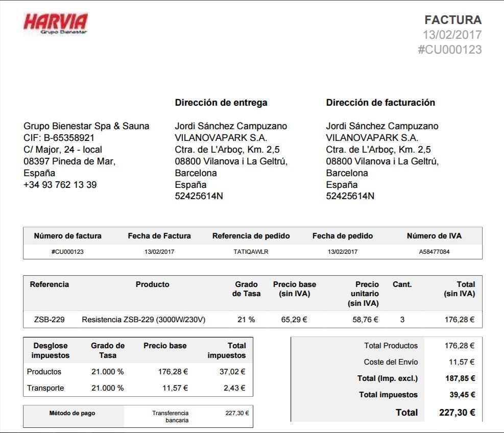Click the 'Total Productos' label
Viewport: 504px width, 433px height.
coord(391,346)
